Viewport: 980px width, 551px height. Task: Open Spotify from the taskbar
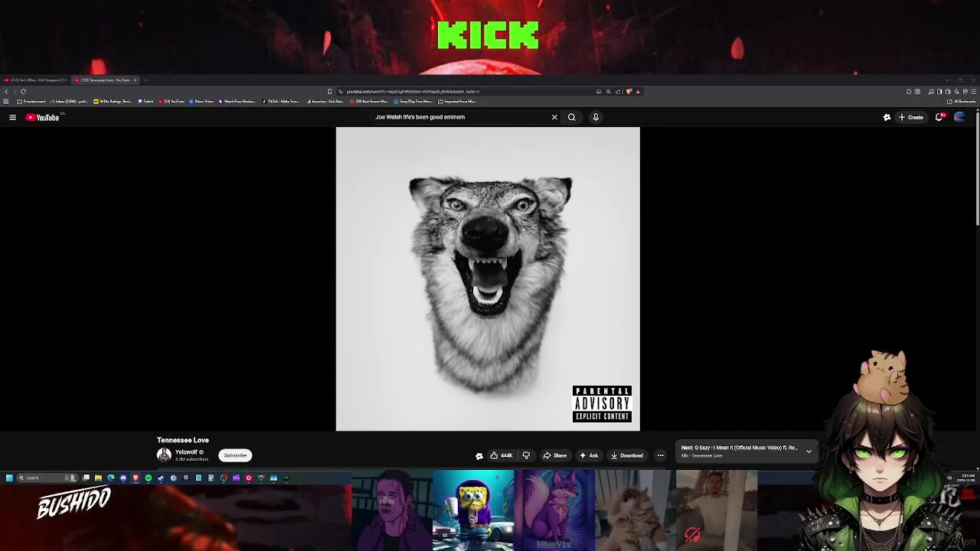(x=149, y=478)
